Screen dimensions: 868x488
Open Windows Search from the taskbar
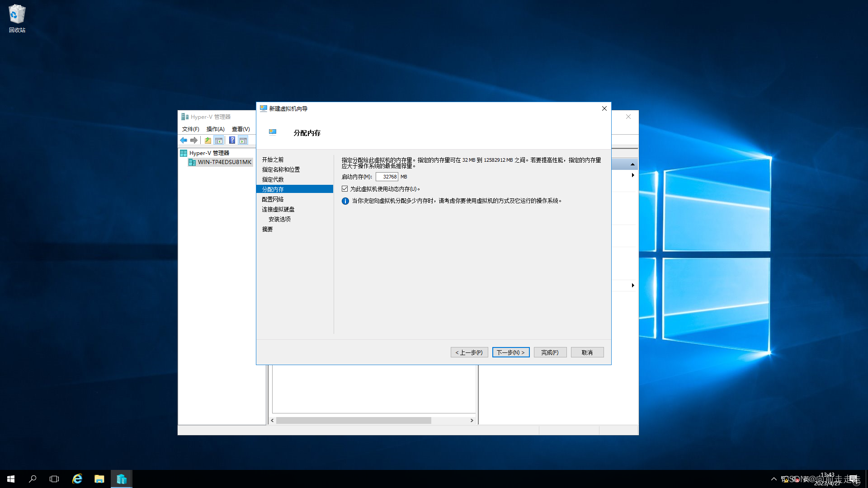pos(32,479)
